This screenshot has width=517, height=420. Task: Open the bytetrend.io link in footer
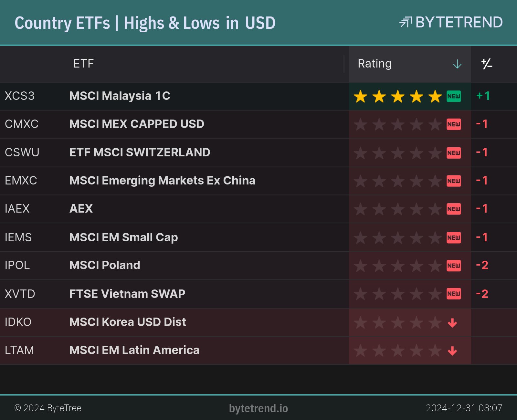click(258, 408)
